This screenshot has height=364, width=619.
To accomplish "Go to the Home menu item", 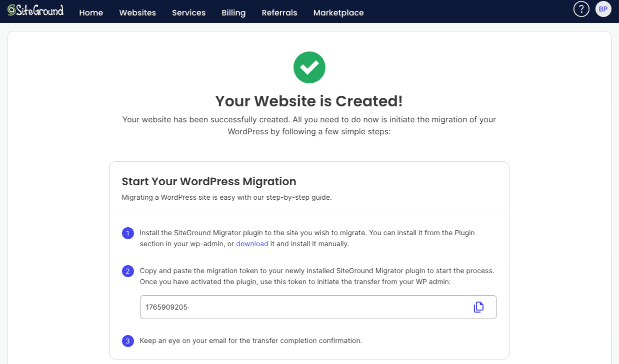I will tap(91, 12).
